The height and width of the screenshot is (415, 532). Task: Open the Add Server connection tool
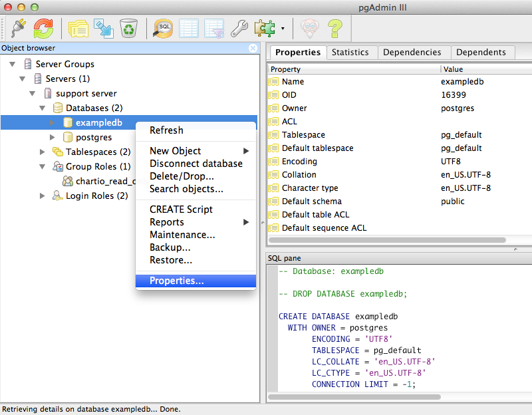[17, 29]
